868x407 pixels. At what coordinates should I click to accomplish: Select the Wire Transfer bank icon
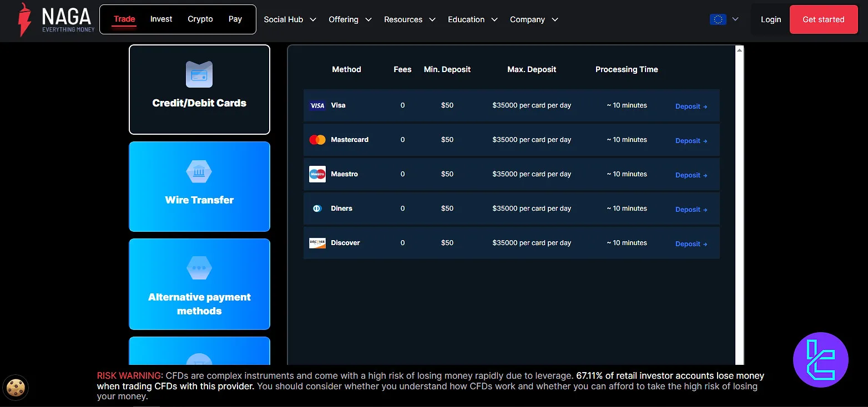click(199, 172)
